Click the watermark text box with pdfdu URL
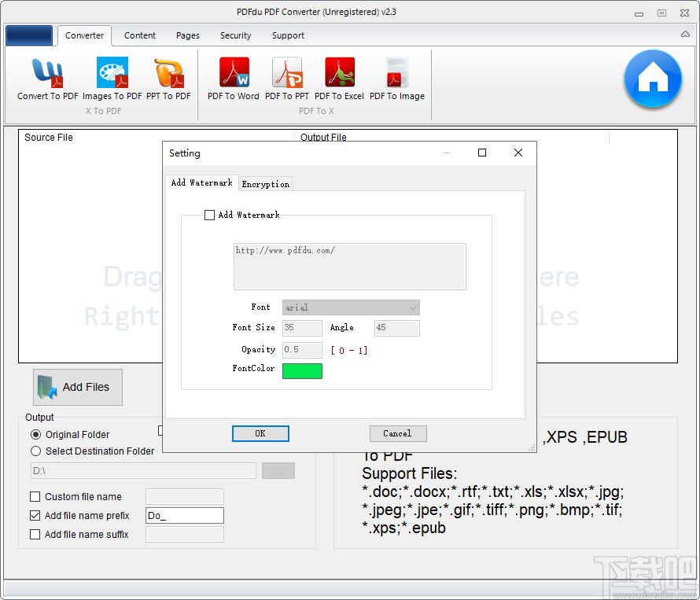The image size is (700, 600). (x=349, y=267)
